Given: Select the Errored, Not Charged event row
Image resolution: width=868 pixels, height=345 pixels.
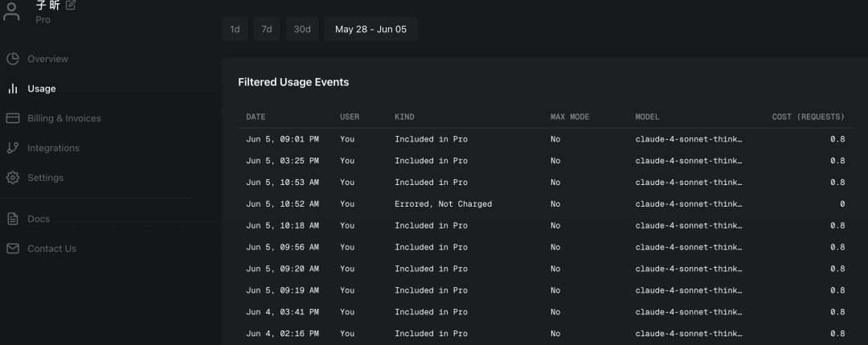Looking at the screenshot, I should tap(443, 204).
